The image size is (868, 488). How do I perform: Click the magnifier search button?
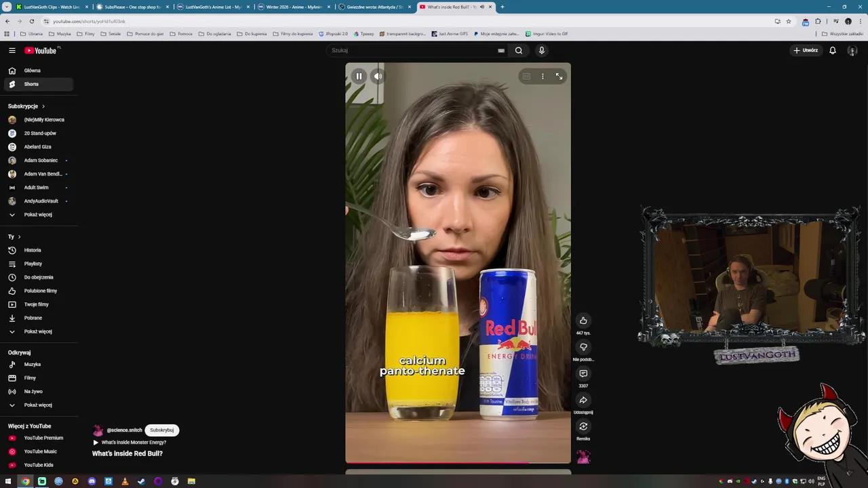point(519,50)
